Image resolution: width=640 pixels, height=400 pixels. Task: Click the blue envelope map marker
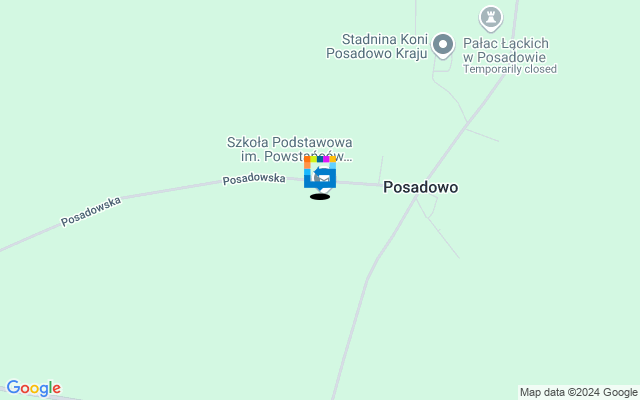320,174
